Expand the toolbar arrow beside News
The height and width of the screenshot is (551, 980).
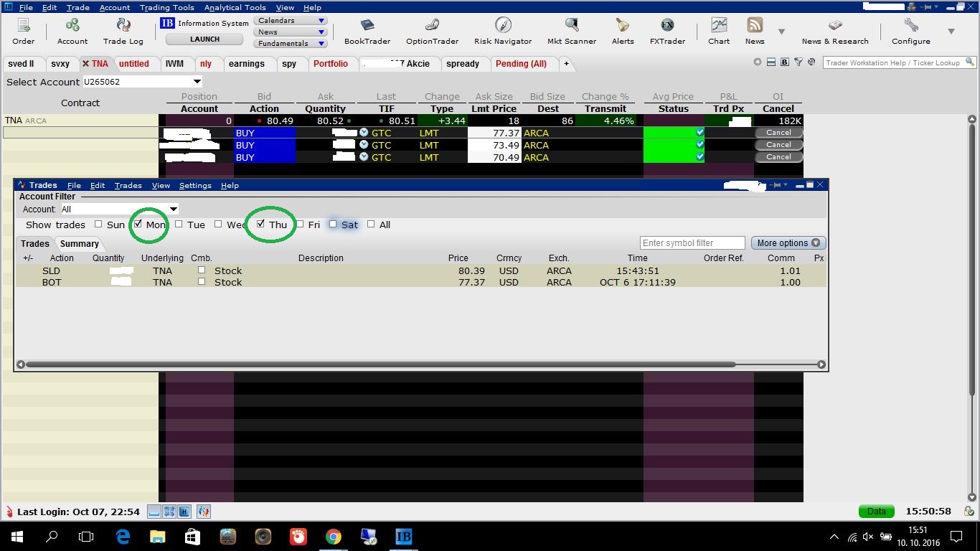781,32
